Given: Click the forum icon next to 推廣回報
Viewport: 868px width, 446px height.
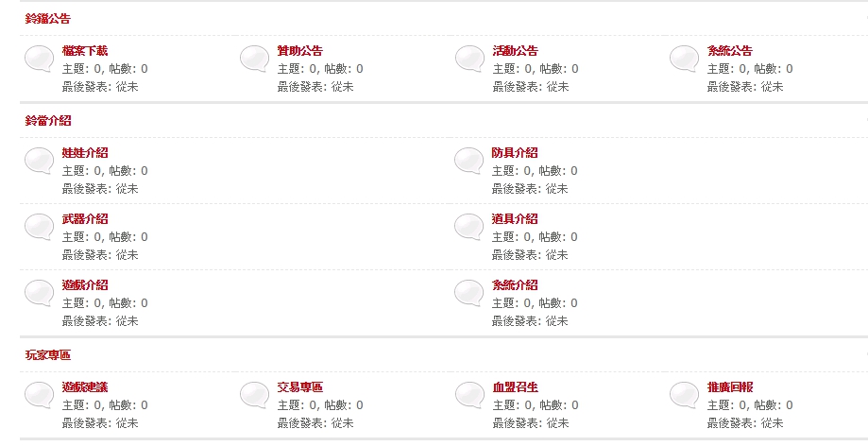Looking at the screenshot, I should 684,396.
